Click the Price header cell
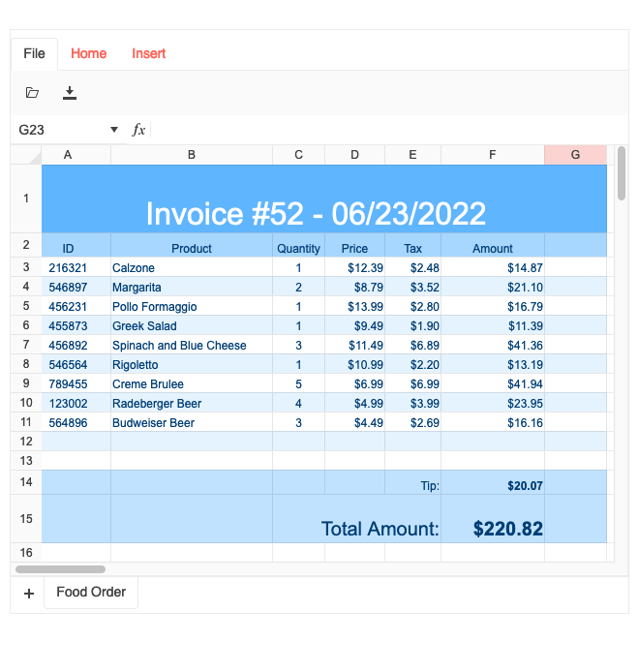The height and width of the screenshot is (672, 639). (x=355, y=245)
